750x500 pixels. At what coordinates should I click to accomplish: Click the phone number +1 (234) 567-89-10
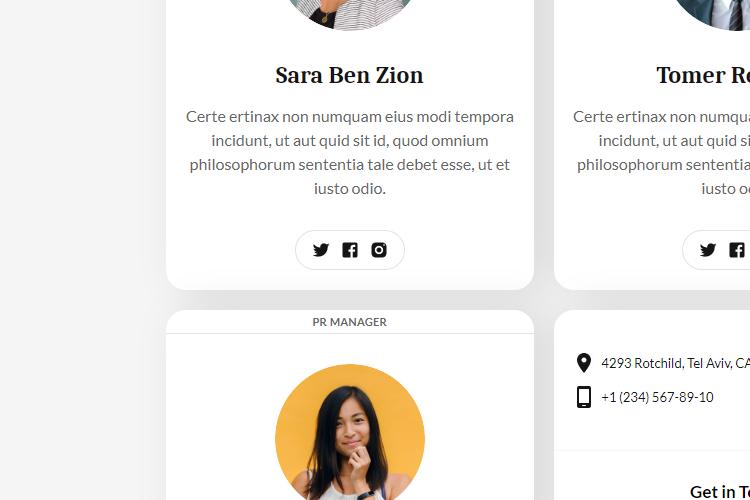click(x=657, y=397)
